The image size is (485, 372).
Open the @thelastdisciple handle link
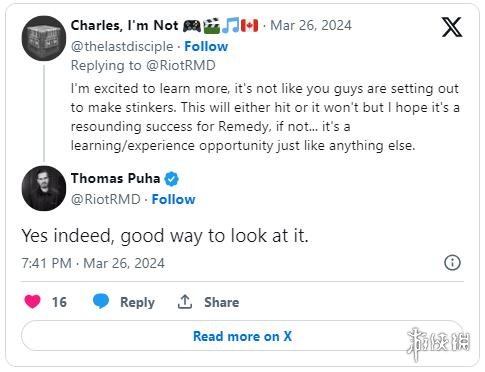point(122,46)
